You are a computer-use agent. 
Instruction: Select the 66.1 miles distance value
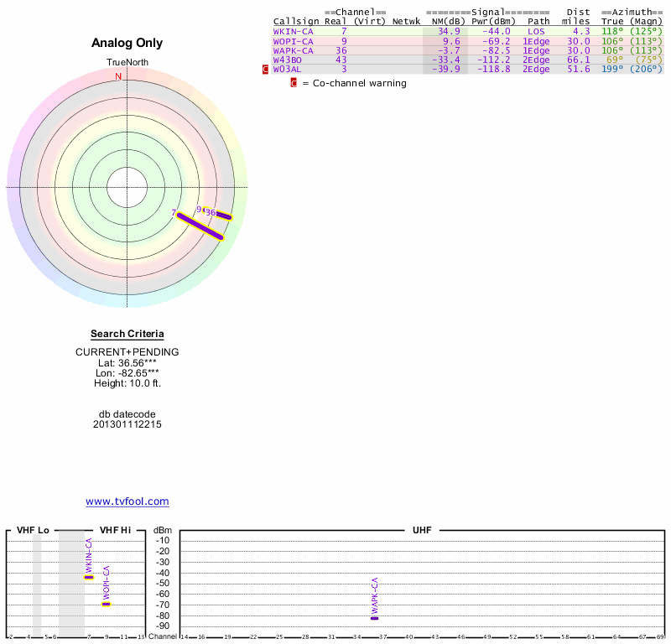[x=579, y=60]
